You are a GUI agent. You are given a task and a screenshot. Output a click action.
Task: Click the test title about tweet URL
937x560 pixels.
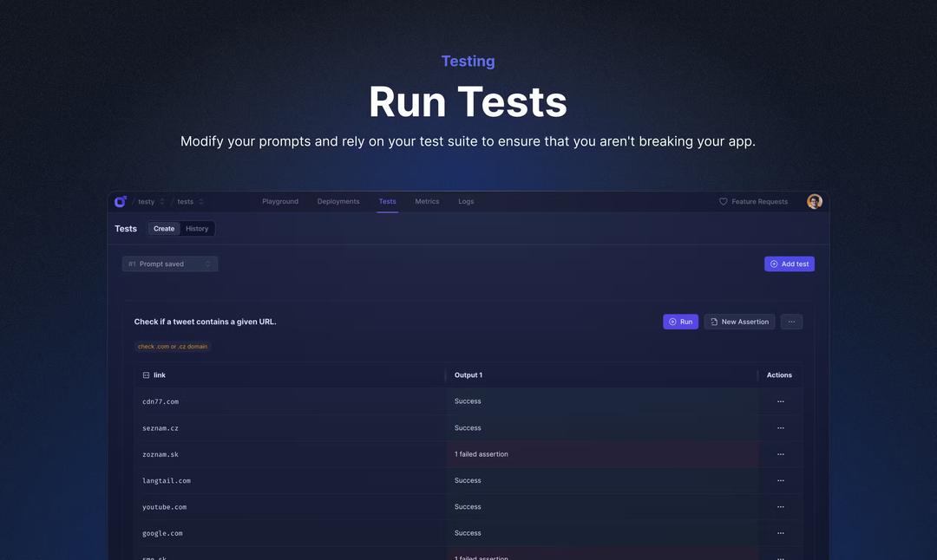205,322
